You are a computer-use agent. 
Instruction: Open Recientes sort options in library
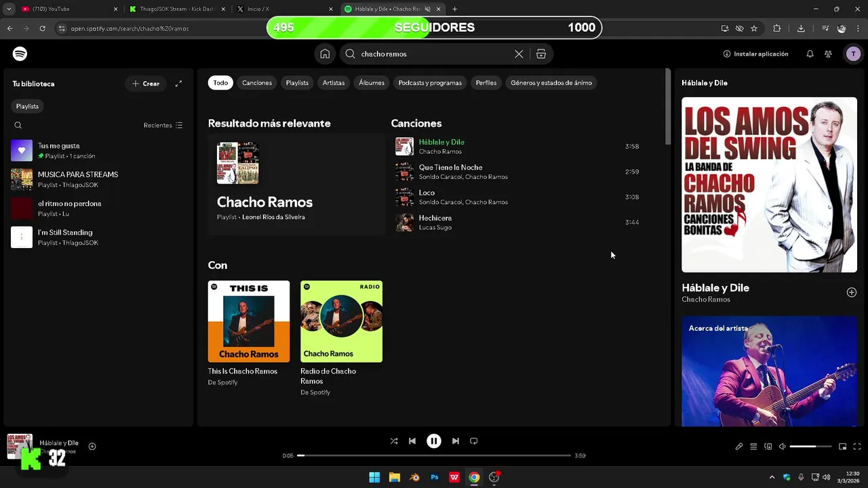[163, 125]
